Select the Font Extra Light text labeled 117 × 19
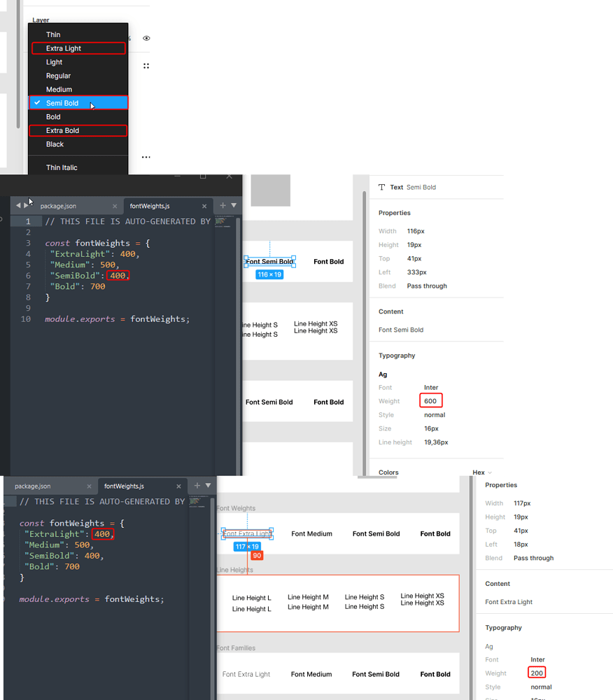Image resolution: width=613 pixels, height=700 pixels. click(x=247, y=533)
